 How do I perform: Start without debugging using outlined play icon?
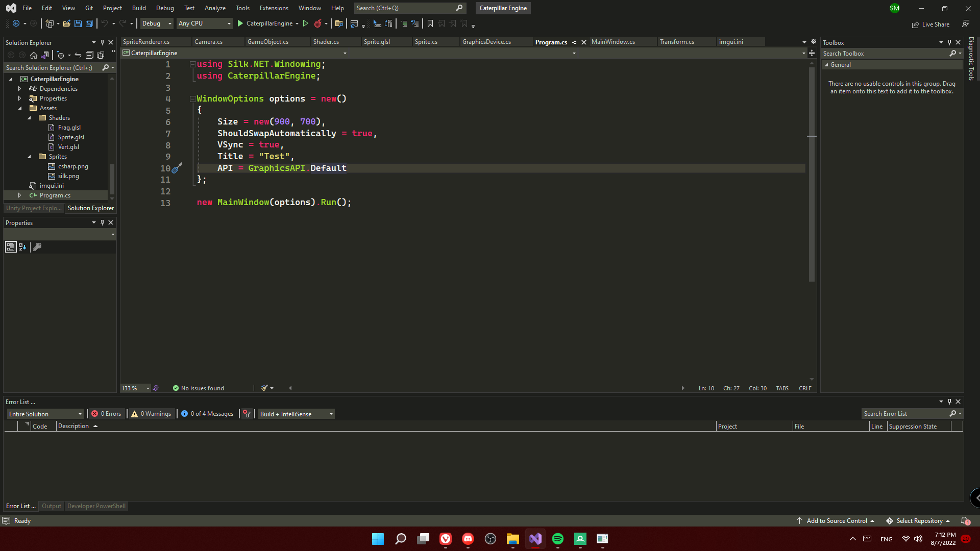[306, 23]
